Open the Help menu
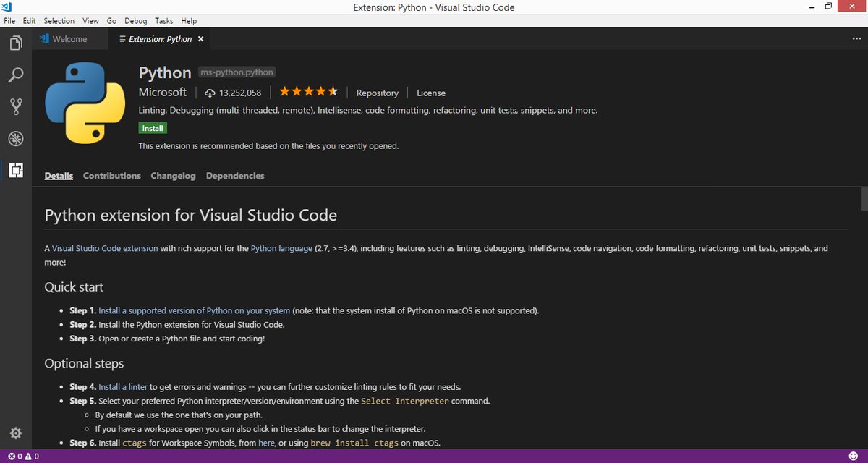The width and height of the screenshot is (868, 463). click(189, 21)
